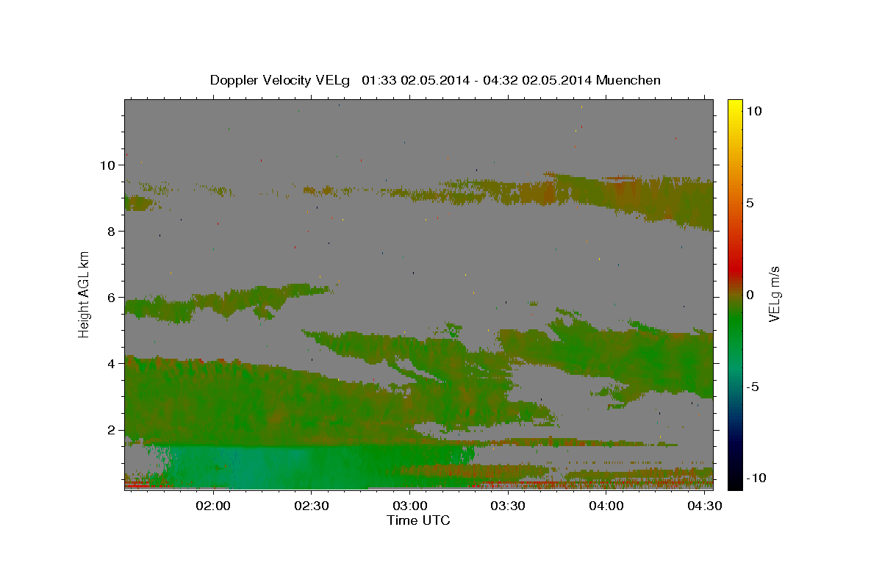Click the height axis label '10'
This screenshot has height=588, width=882.
point(107,165)
